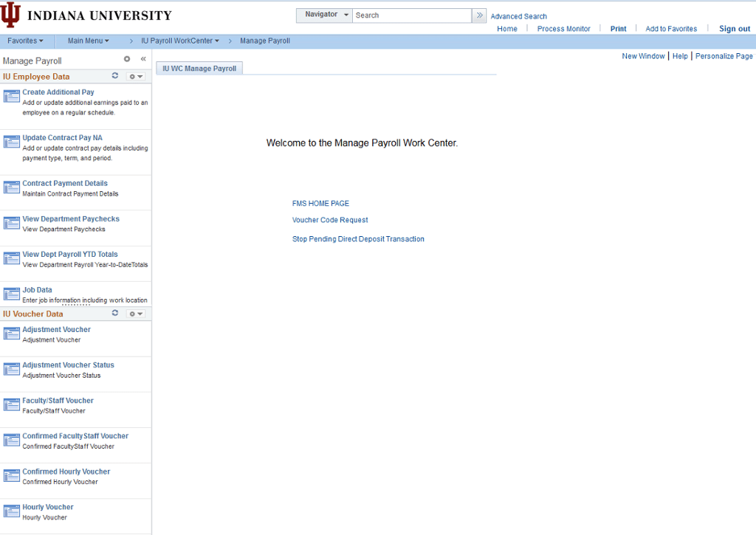Refresh the IU Employee Data pagelet
The height and width of the screenshot is (535, 756).
click(114, 76)
